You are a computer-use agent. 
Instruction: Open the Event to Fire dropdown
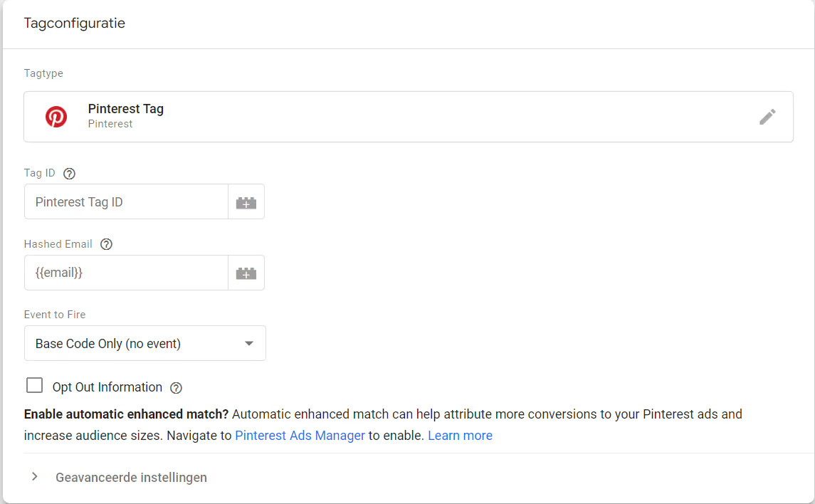145,343
